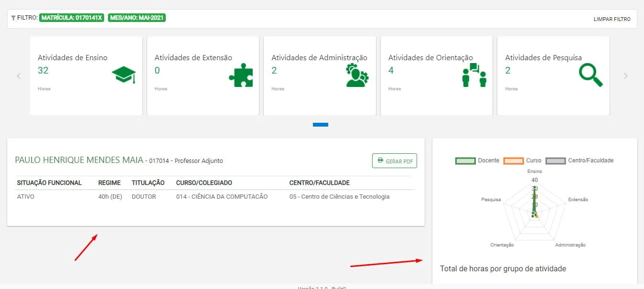Click the 4 hours value in Orientação

(x=391, y=70)
